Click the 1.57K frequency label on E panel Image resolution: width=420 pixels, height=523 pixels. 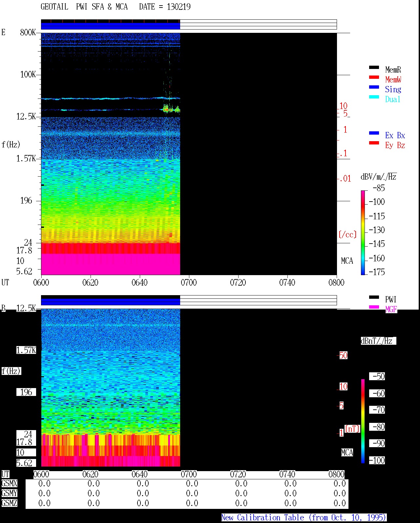tap(26, 158)
